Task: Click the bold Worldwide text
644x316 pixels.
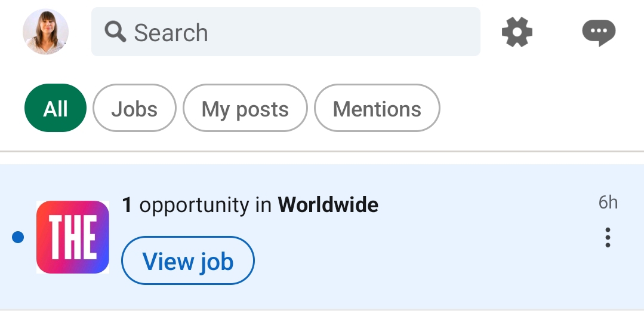Action: point(328,205)
